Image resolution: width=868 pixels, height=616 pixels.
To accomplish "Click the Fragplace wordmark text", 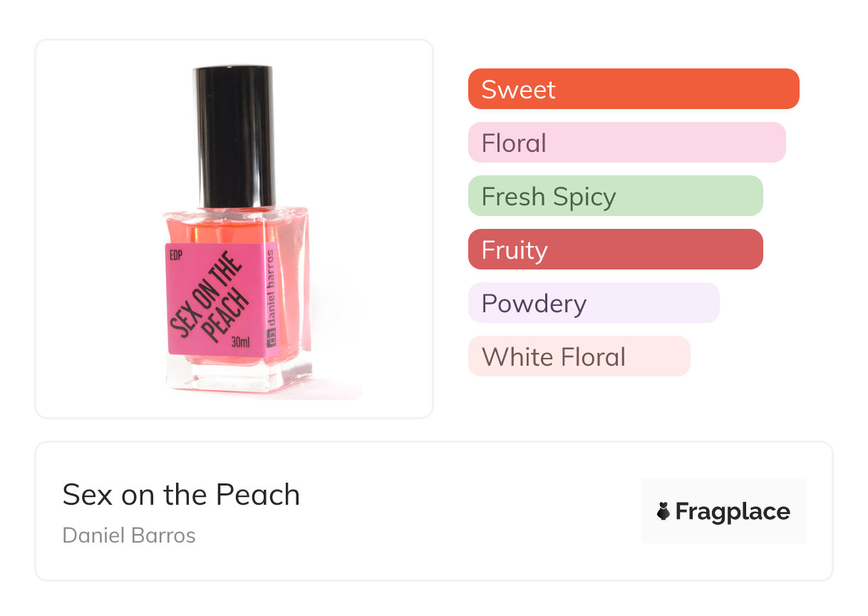I will [x=732, y=512].
